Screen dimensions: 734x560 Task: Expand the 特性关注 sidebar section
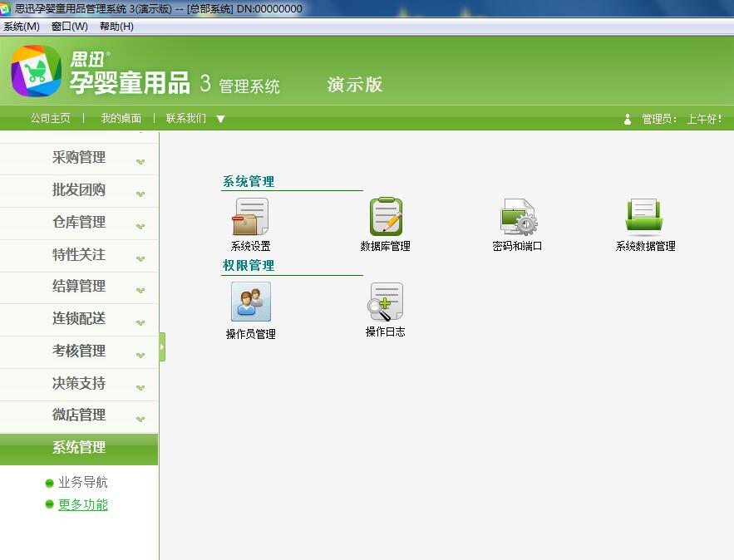click(x=79, y=255)
